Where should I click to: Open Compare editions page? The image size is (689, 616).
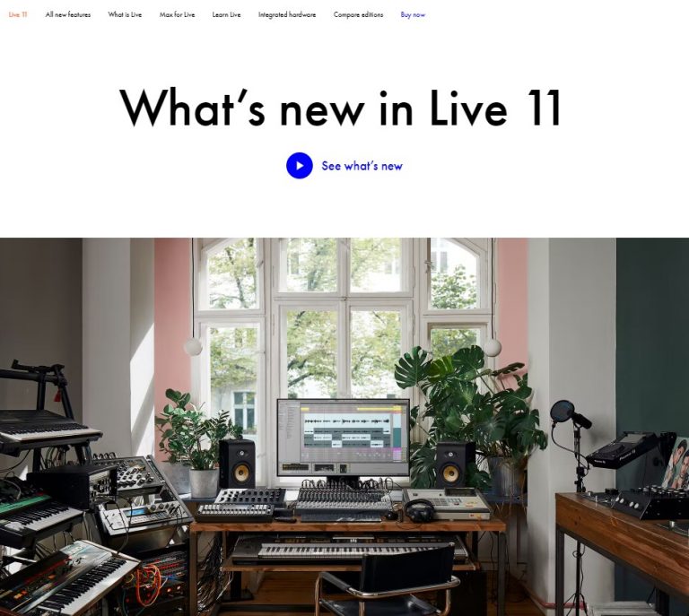coord(358,14)
